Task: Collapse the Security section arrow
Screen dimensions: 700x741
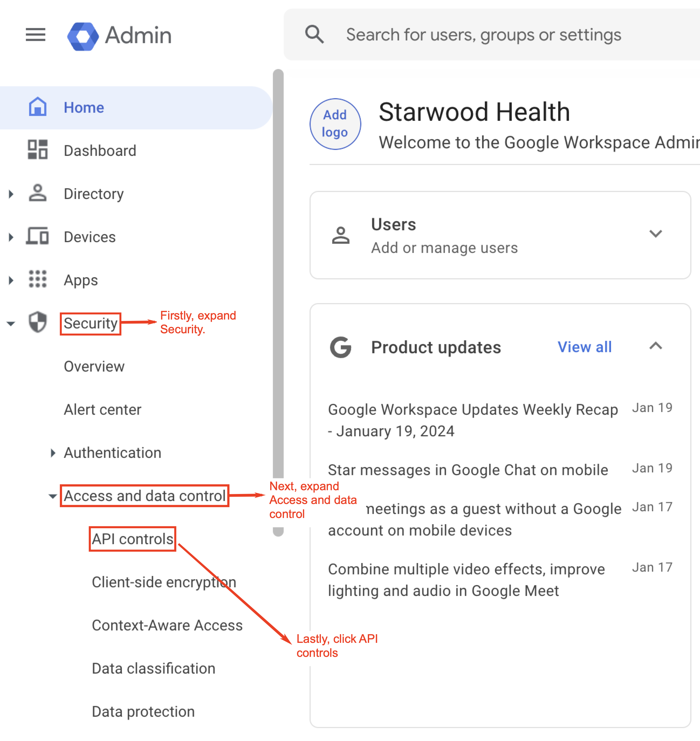Action: point(11,324)
